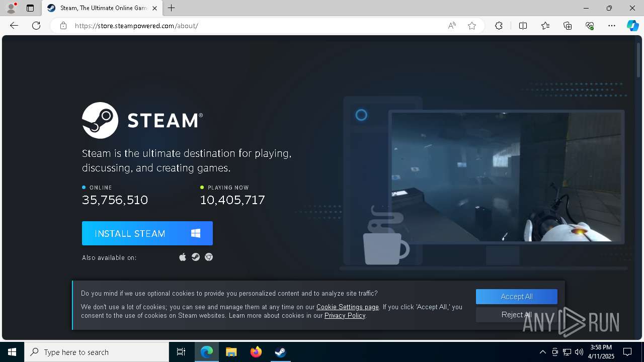
Task: Open Browser essentials heart icon
Action: tap(590, 26)
